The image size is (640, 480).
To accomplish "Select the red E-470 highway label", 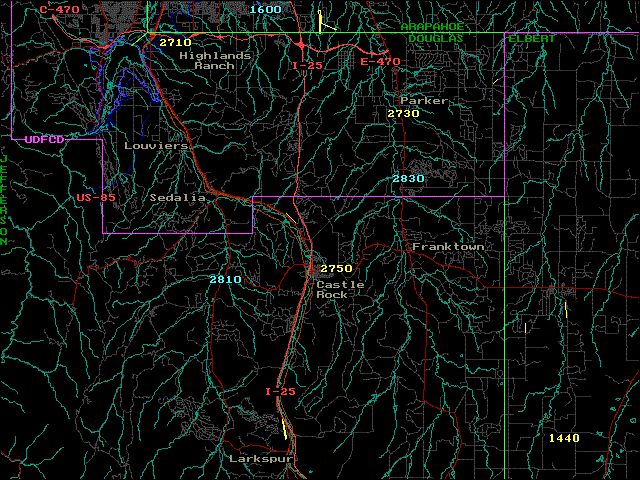I will (380, 62).
